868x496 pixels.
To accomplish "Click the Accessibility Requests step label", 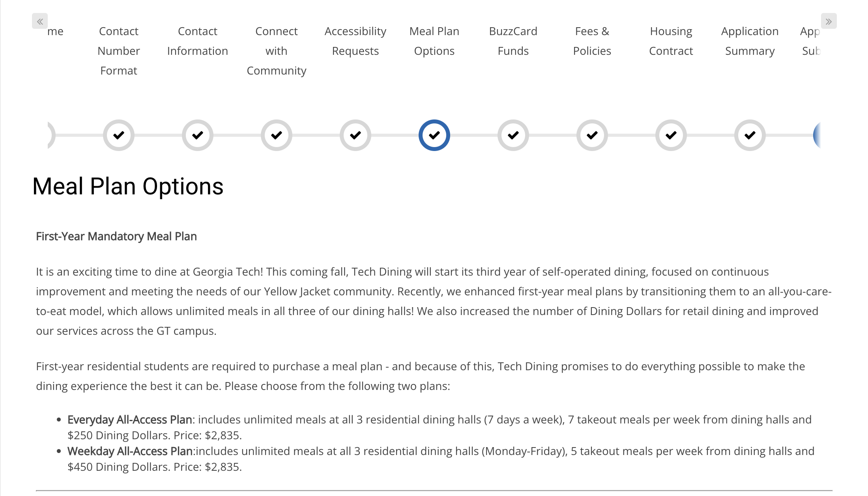I will 355,41.
